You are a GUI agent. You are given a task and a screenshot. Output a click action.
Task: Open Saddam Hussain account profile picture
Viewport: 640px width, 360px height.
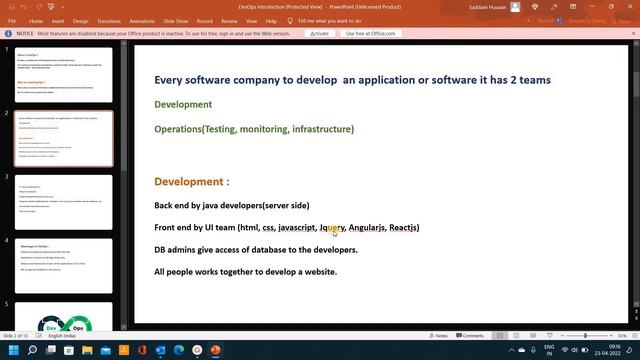point(516,7)
